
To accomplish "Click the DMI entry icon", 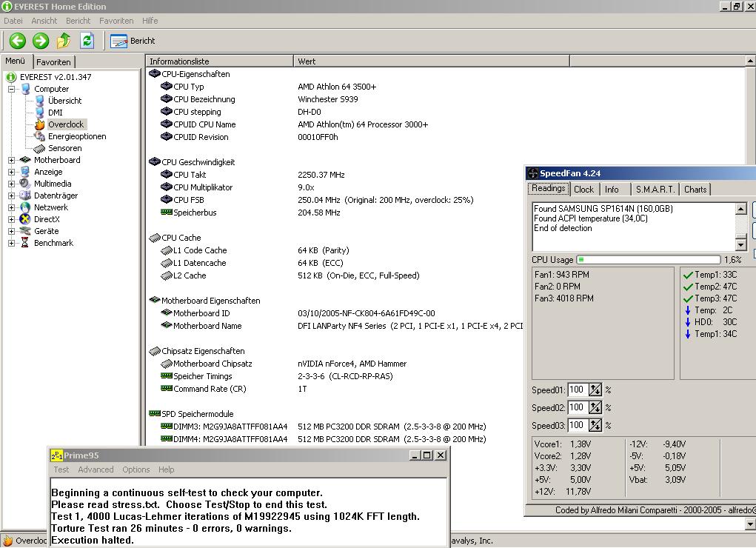I will pyautogui.click(x=40, y=113).
